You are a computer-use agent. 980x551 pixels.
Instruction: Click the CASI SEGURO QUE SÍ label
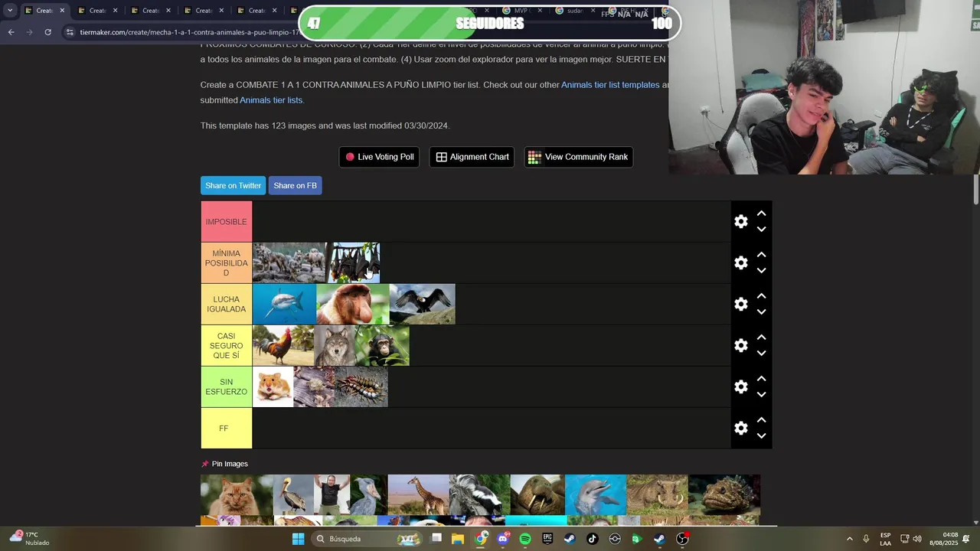226,346
